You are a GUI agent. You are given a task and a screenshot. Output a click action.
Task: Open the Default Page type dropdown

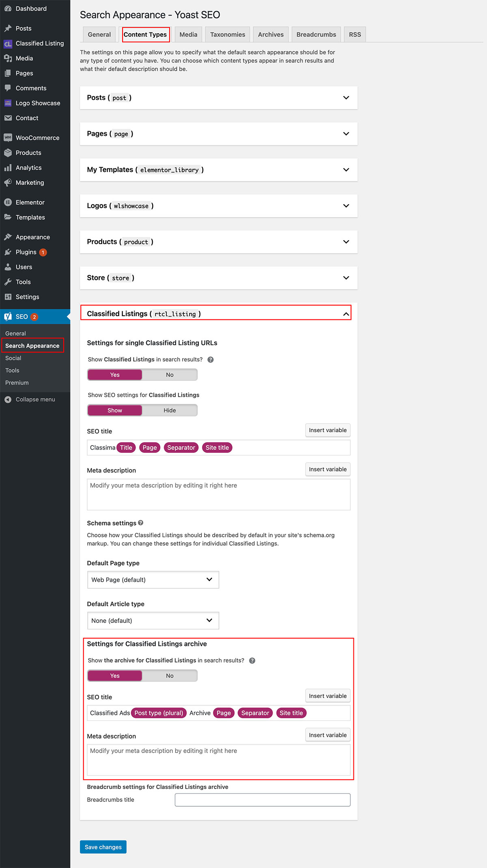[x=153, y=580]
